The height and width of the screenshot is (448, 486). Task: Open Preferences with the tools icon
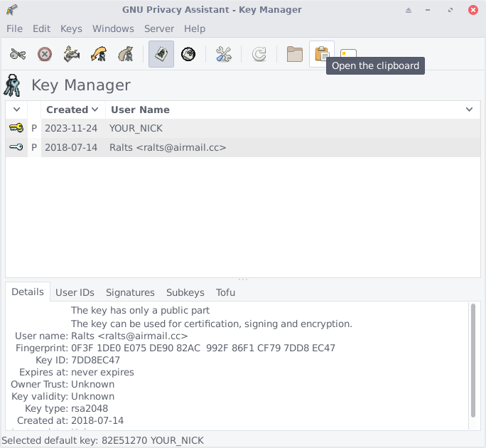[224, 54]
